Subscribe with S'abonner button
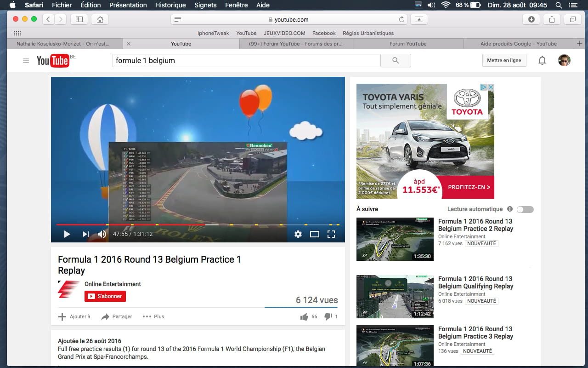588x368 pixels. click(x=105, y=296)
